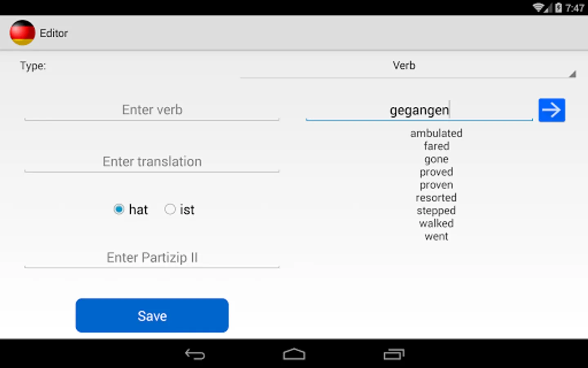Focus the 'Enter translation' field
The height and width of the screenshot is (368, 588).
152,162
